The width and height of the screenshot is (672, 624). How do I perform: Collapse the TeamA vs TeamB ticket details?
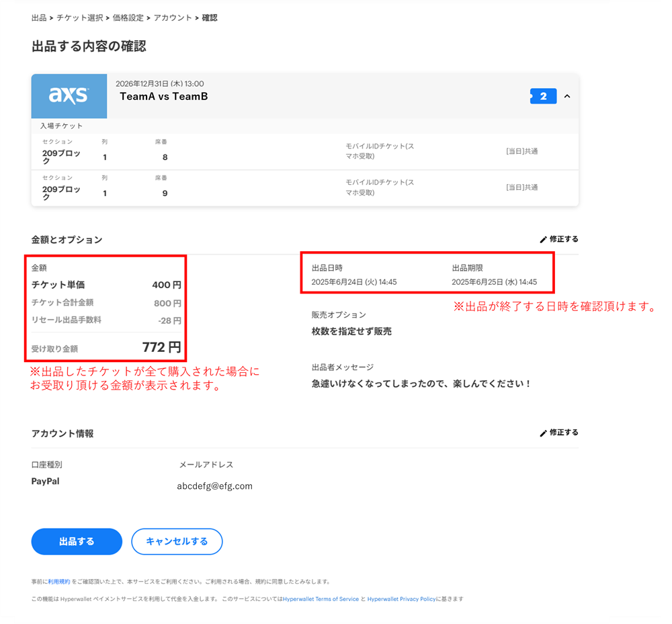click(567, 96)
